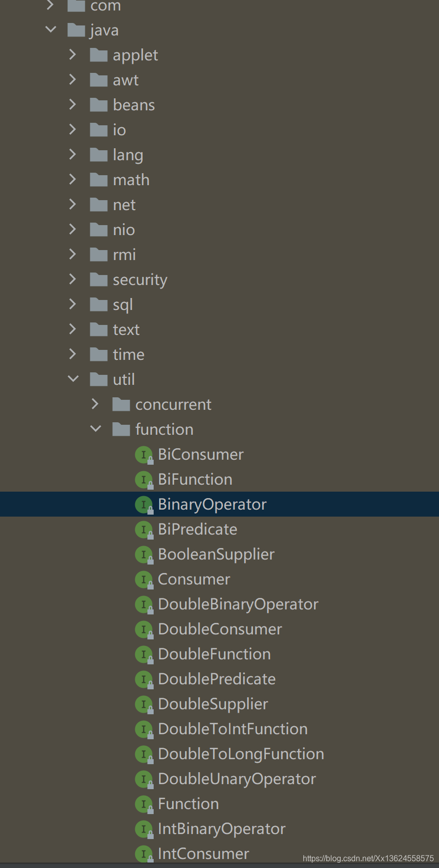Click the security folder icon
Viewport: 439px width, 868px height.
[x=99, y=280]
